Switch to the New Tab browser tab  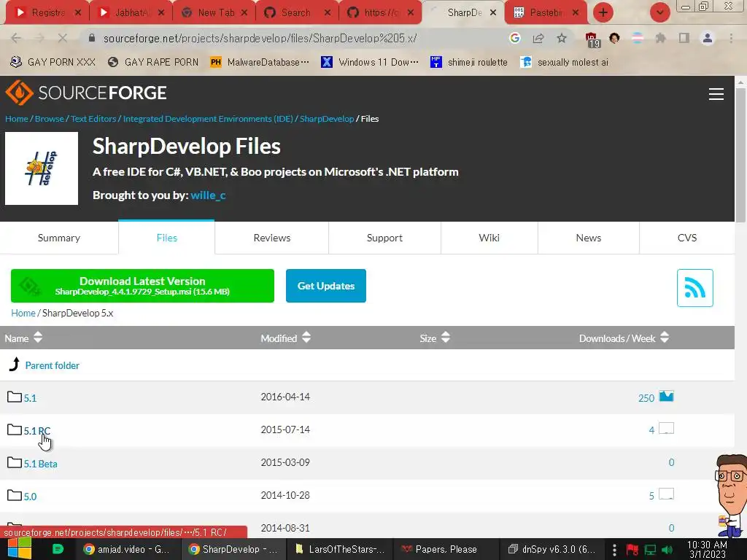pyautogui.click(x=216, y=12)
